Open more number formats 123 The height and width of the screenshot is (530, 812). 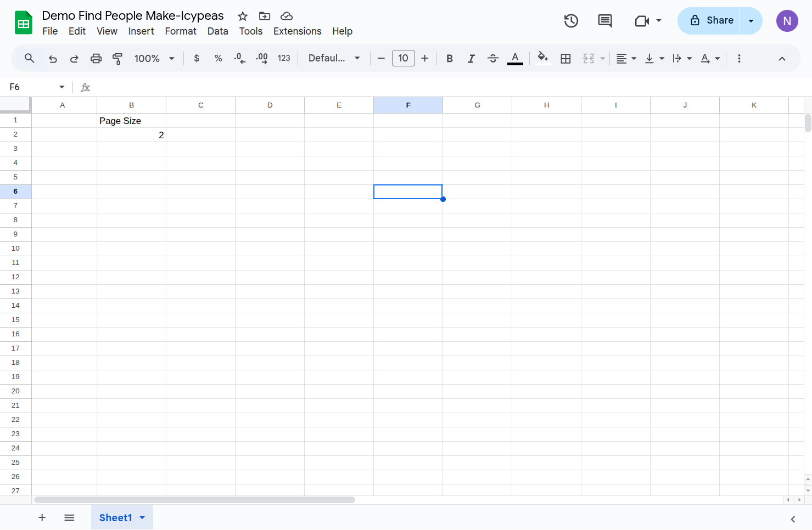[284, 58]
